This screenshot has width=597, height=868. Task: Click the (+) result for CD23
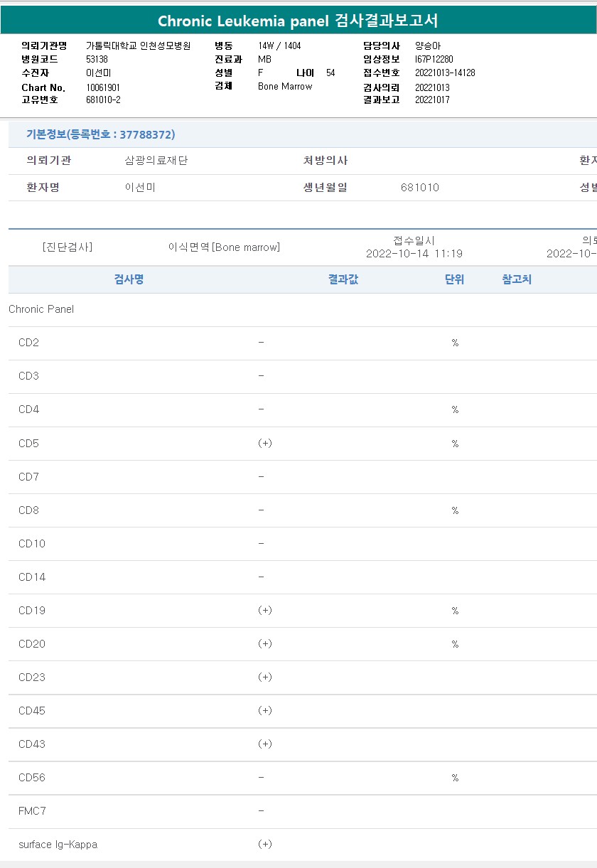[265, 677]
